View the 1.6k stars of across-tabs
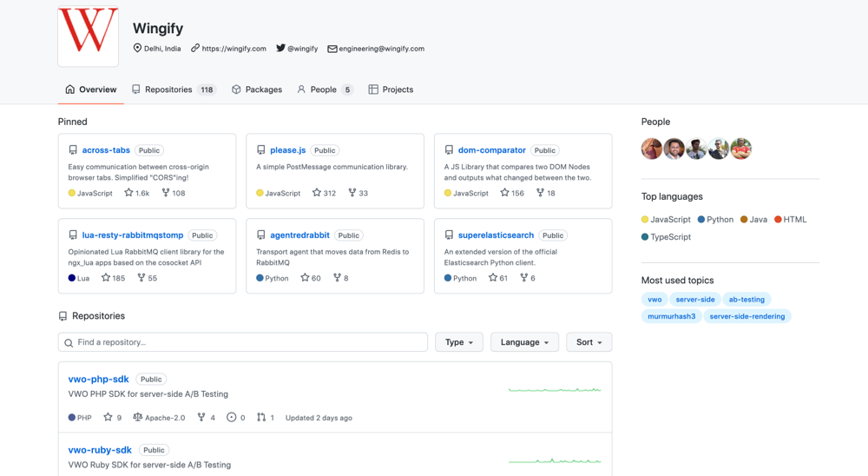868x476 pixels. (137, 193)
